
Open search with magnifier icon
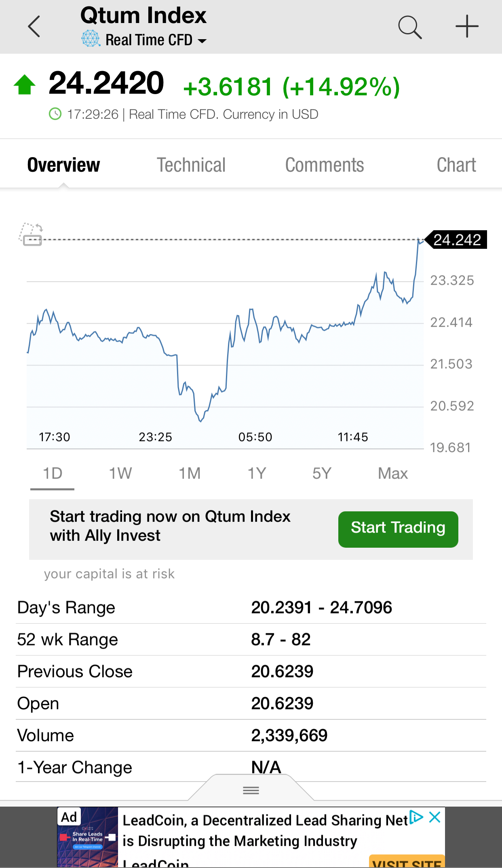[410, 27]
